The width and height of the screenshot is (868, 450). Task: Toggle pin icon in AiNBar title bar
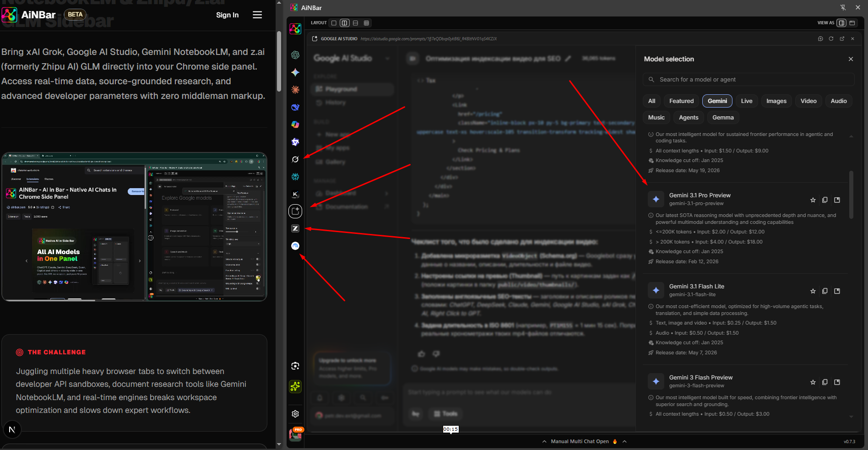click(843, 7)
